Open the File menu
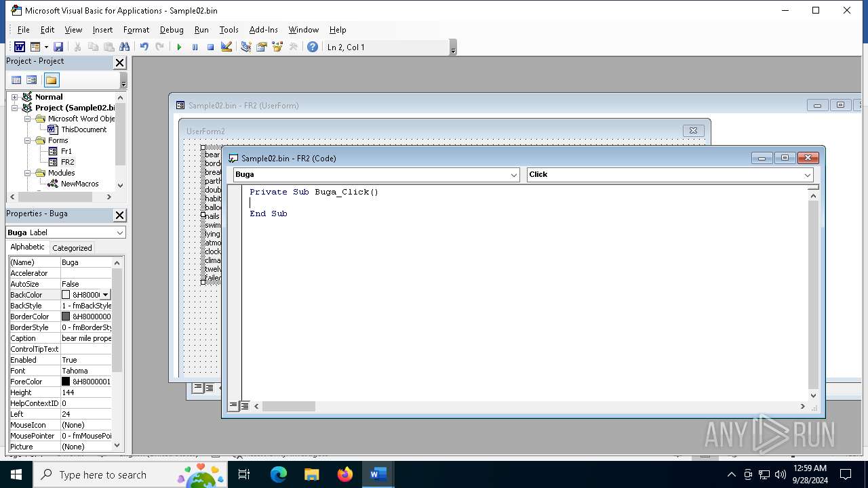The width and height of the screenshot is (868, 488). pyautogui.click(x=23, y=30)
